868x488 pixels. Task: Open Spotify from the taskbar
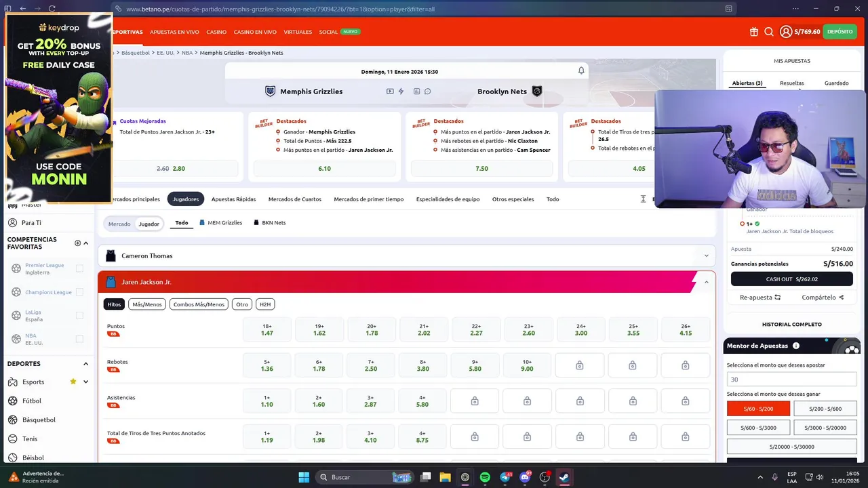(485, 477)
